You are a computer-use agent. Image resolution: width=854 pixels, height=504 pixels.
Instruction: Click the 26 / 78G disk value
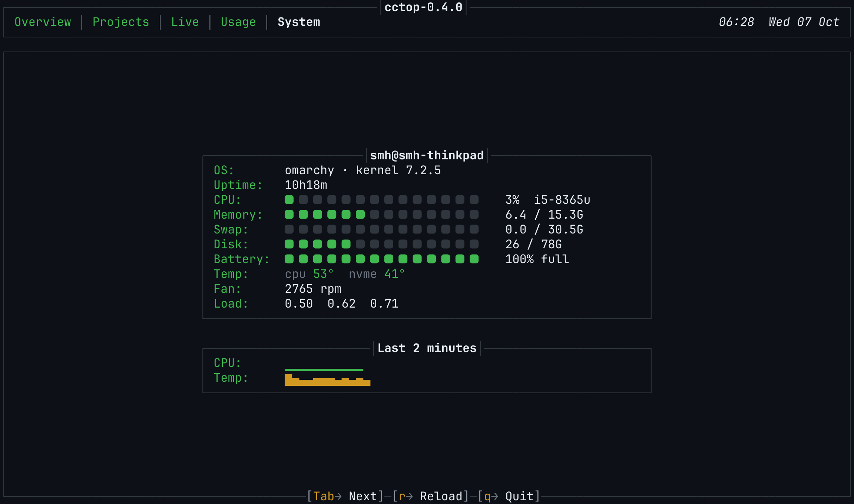534,244
